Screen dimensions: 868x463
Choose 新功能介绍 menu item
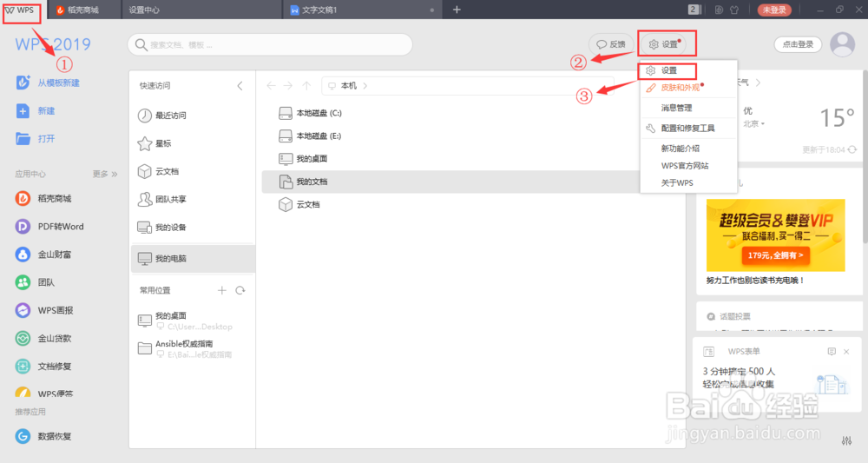(688, 149)
